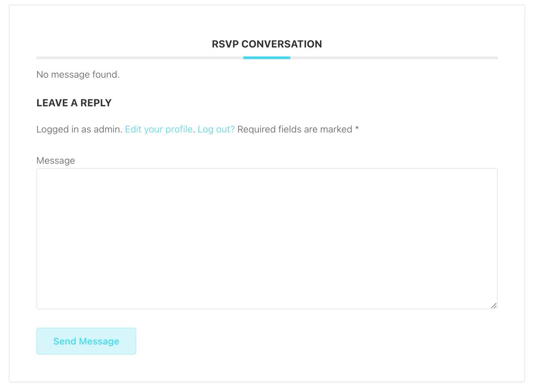Select the Message field label
Image resolution: width=535 pixels, height=392 pixels.
click(x=56, y=160)
